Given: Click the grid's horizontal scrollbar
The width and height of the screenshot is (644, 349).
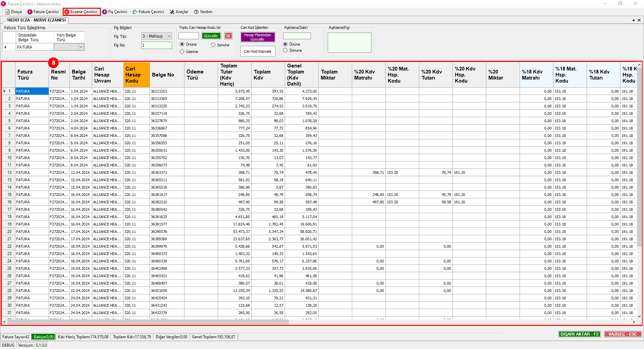Looking at the screenshot, I should 148,322.
